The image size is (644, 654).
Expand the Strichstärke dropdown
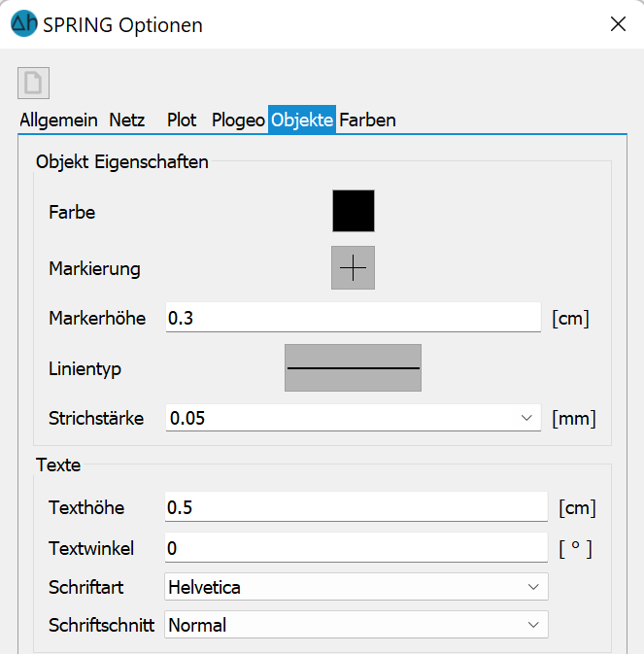353,418
